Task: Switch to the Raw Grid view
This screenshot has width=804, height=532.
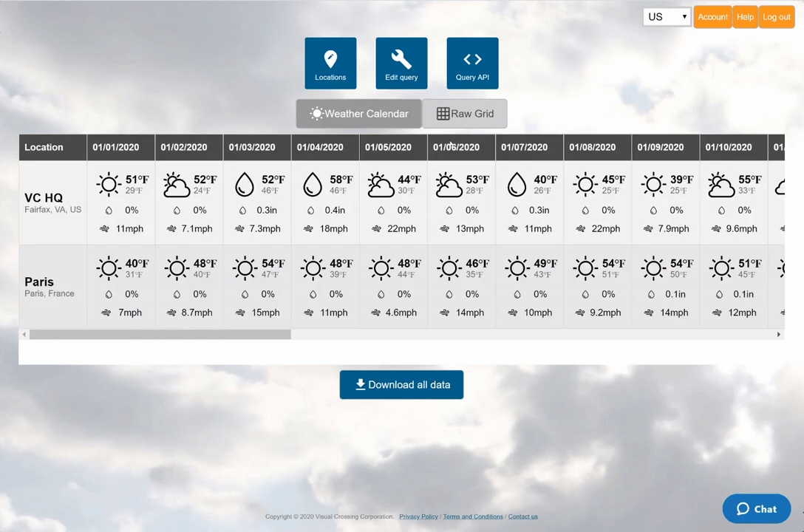Action: 465,113
